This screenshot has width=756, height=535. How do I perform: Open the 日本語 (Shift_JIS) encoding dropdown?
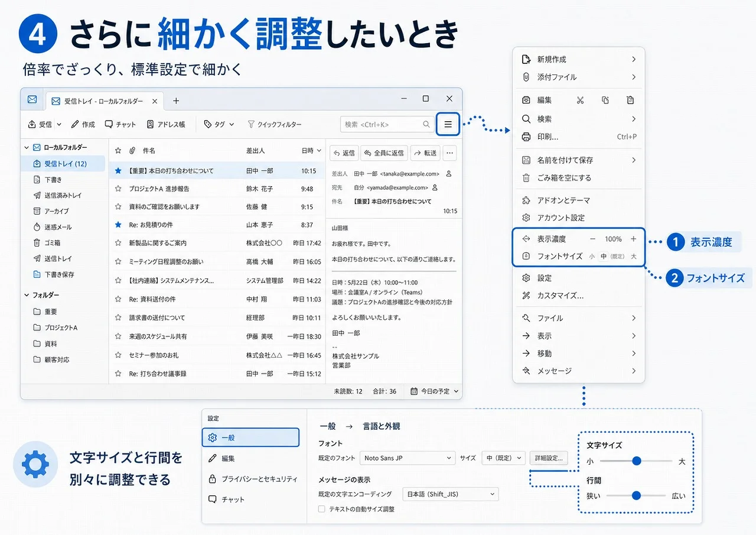tap(450, 494)
